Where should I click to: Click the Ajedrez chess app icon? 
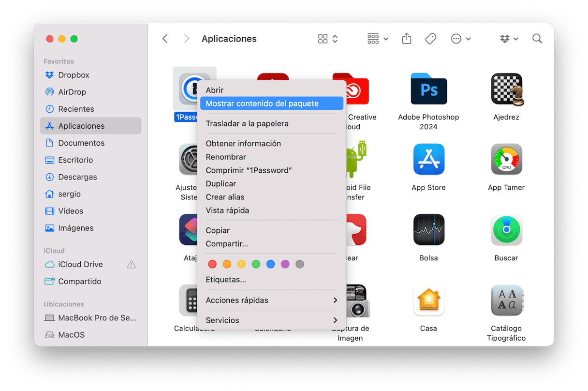506,89
